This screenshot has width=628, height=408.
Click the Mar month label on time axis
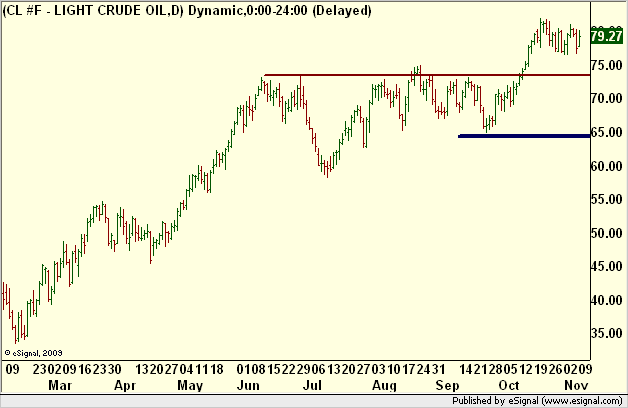point(60,386)
